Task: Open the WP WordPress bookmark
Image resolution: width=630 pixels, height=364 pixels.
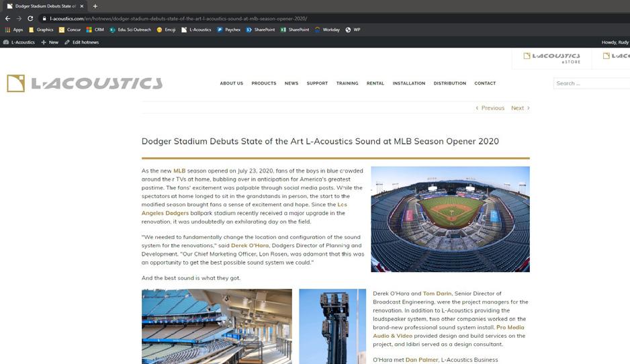Action: (353, 30)
